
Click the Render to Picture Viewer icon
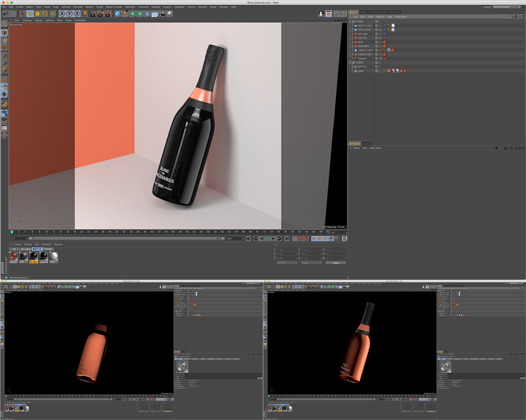click(x=101, y=14)
